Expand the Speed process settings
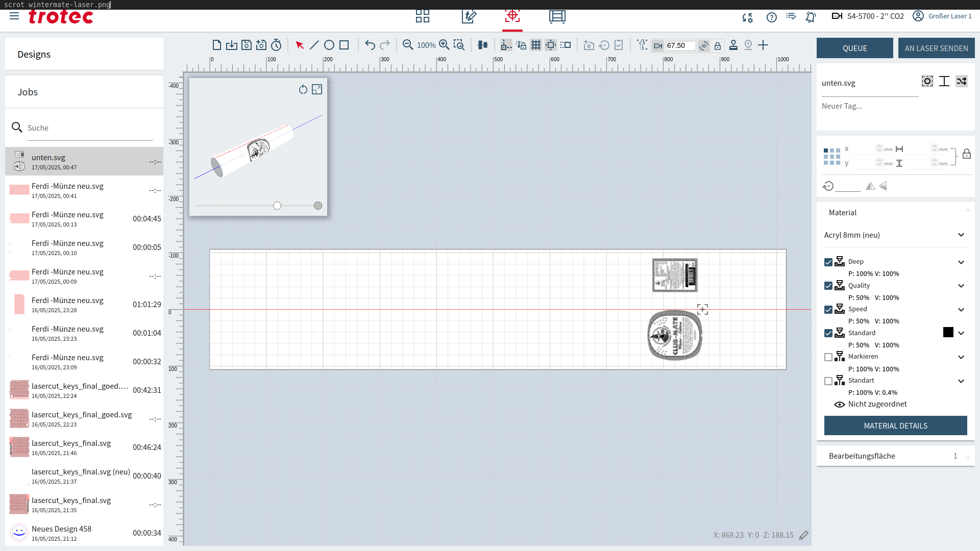 961,310
